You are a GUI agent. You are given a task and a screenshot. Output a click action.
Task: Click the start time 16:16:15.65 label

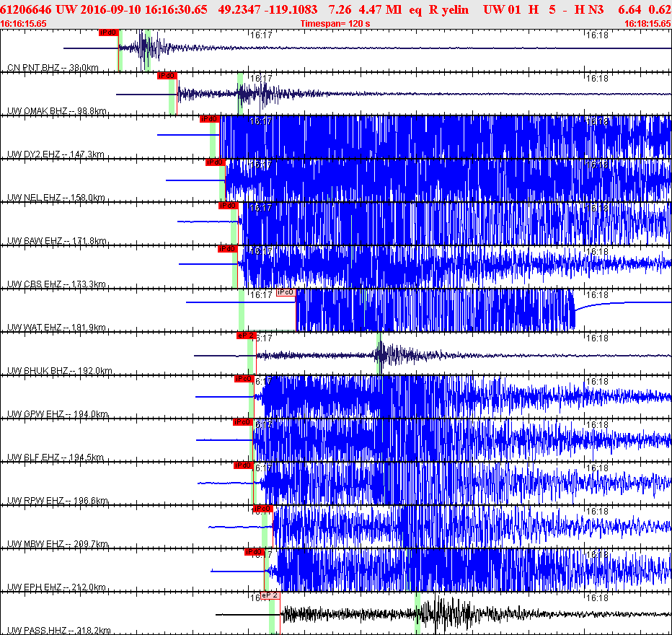[25, 24]
